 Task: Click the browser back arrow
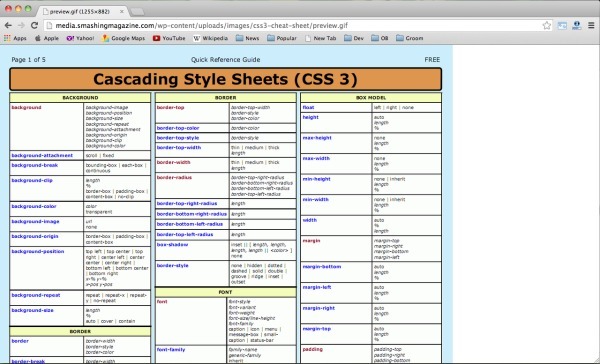pos(8,26)
